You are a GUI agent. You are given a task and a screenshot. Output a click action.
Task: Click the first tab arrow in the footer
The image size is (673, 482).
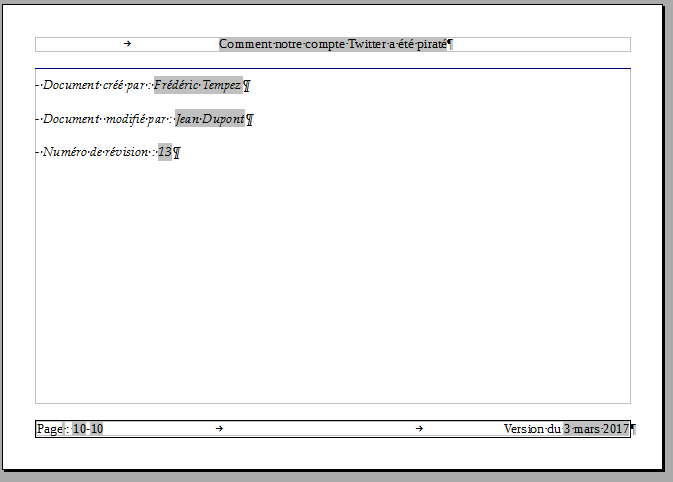(219, 429)
